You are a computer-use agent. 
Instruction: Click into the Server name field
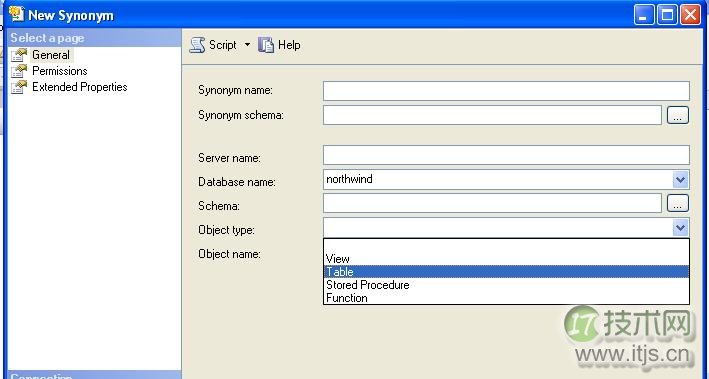(x=506, y=155)
